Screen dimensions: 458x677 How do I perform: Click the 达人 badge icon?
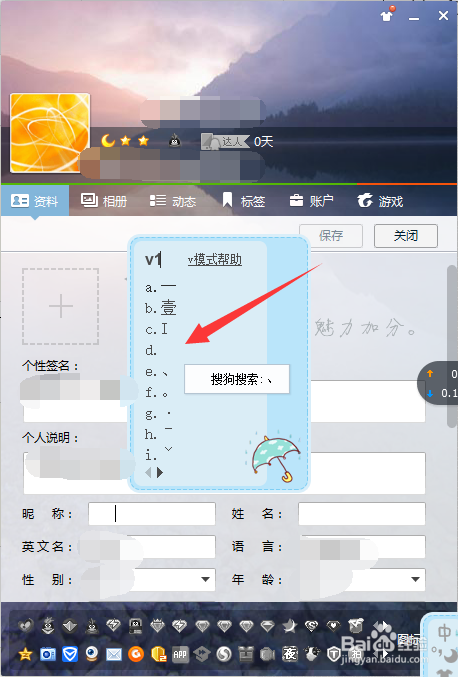(x=225, y=142)
